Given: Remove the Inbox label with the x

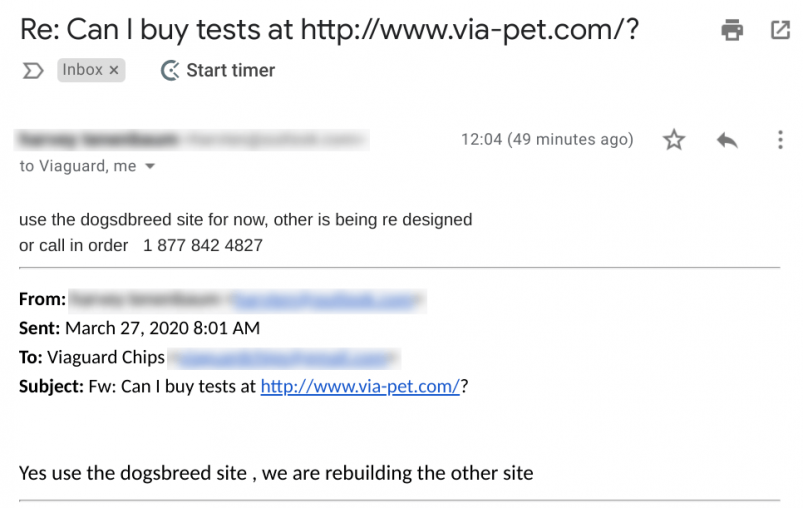Looking at the screenshot, I should pyautogui.click(x=114, y=70).
